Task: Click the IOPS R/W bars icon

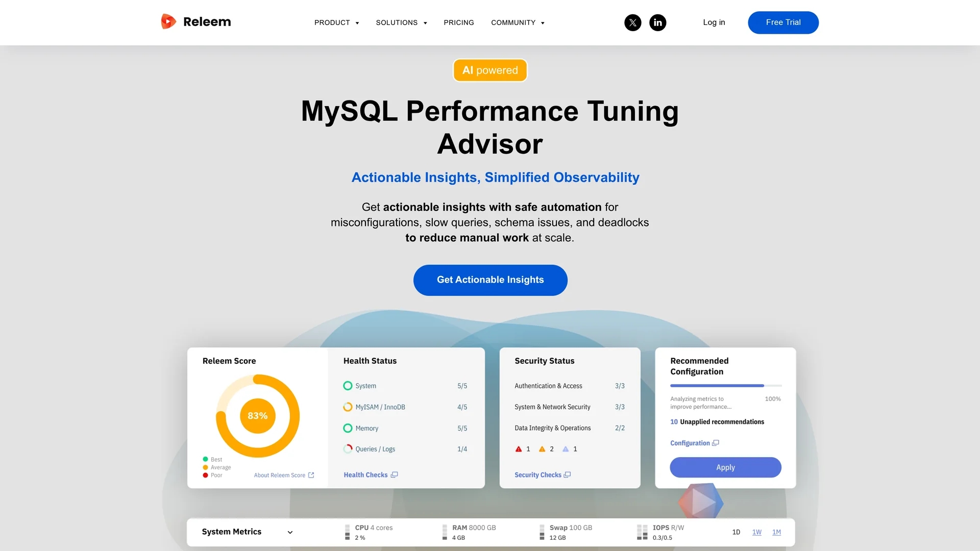Action: pos(642,532)
